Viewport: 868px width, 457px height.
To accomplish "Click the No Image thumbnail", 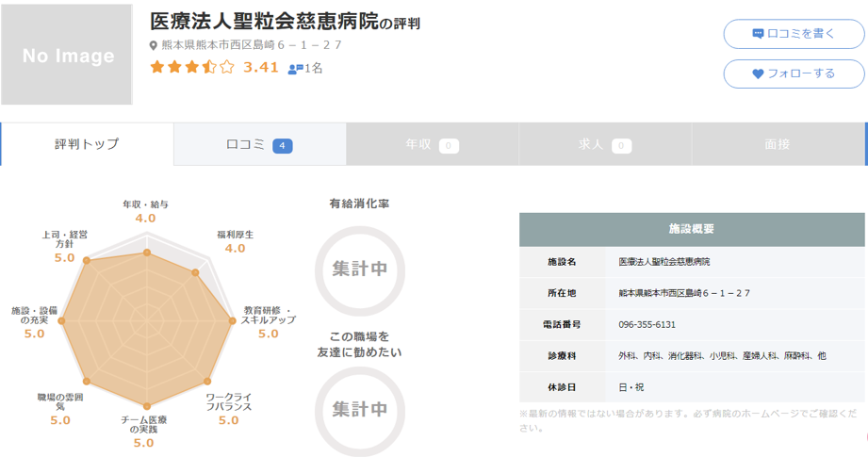I will tap(66, 55).
